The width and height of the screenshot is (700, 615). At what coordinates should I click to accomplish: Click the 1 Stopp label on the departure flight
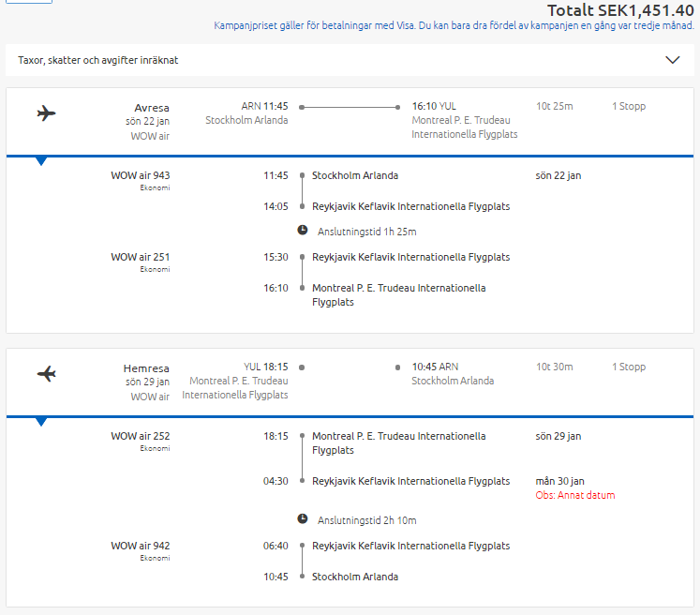(x=629, y=106)
